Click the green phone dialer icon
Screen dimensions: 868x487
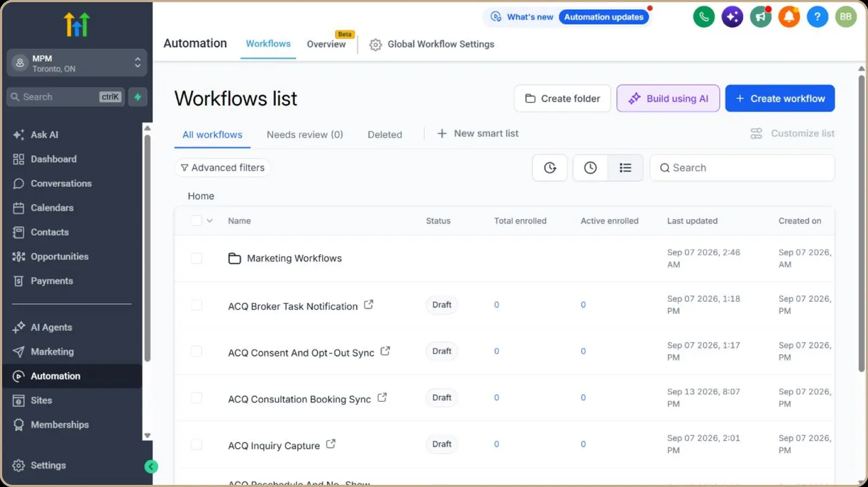point(704,17)
